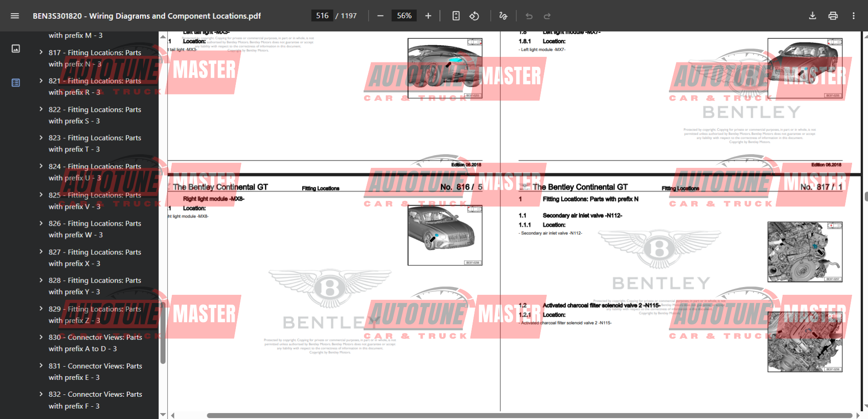
Task: Click the zoom out minus button
Action: point(380,16)
